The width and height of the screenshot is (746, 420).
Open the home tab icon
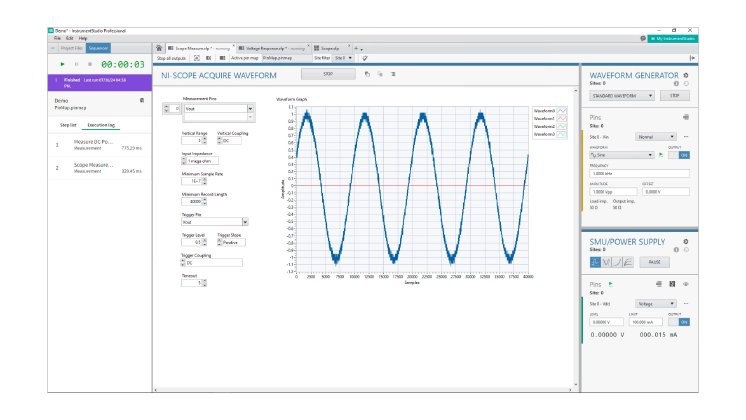pos(159,48)
